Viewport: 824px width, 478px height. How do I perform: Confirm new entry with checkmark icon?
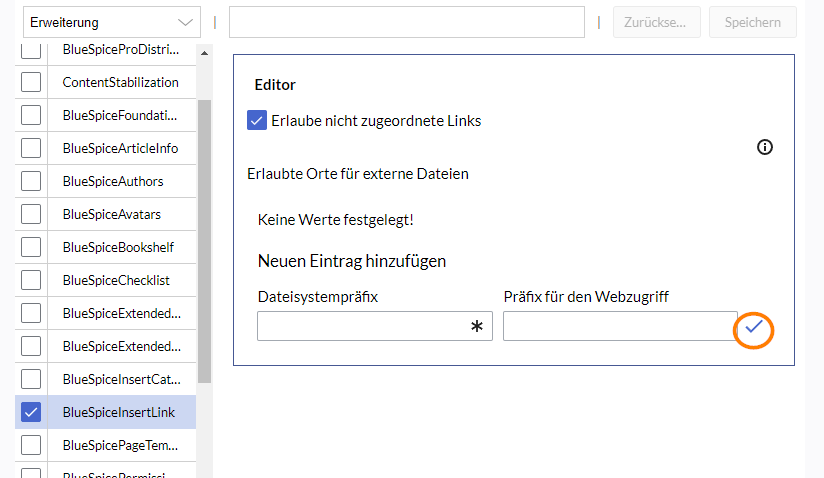[754, 327]
